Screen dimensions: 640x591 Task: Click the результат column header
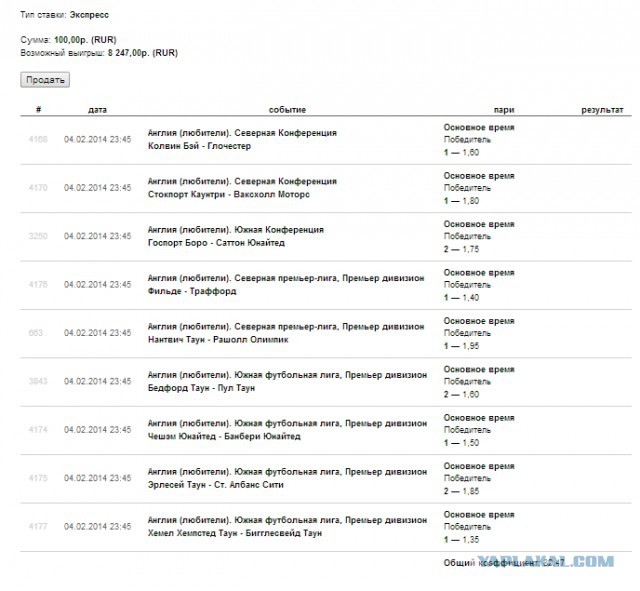point(602,109)
